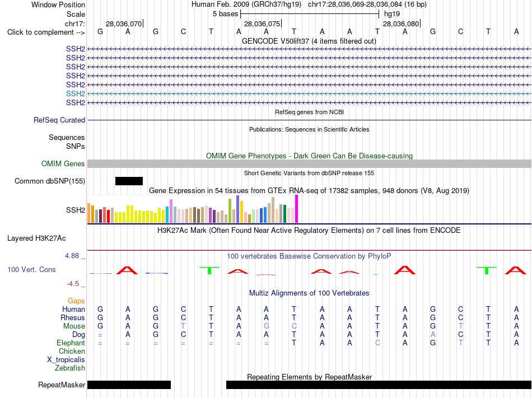
Task: Click the faded C base in Elephant row
Action: click(x=377, y=343)
